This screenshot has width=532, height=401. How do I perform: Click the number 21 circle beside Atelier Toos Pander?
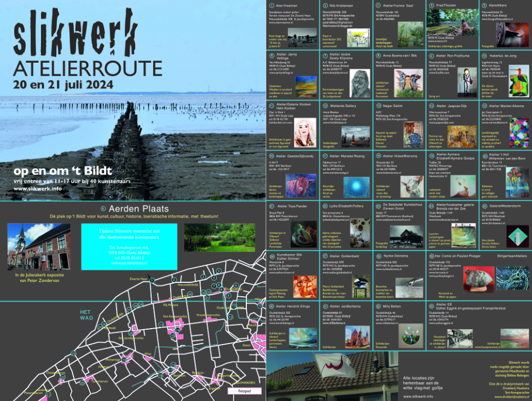[x=271, y=206]
